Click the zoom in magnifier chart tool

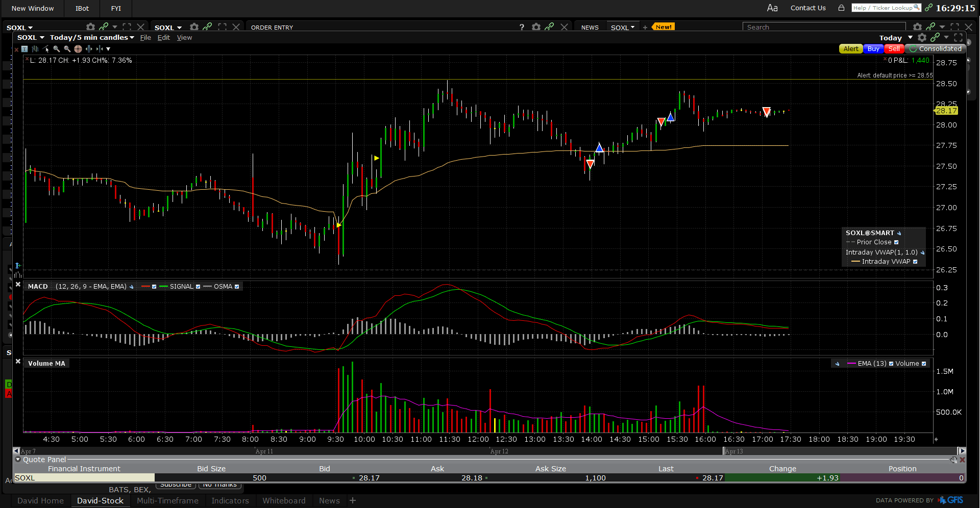point(56,49)
